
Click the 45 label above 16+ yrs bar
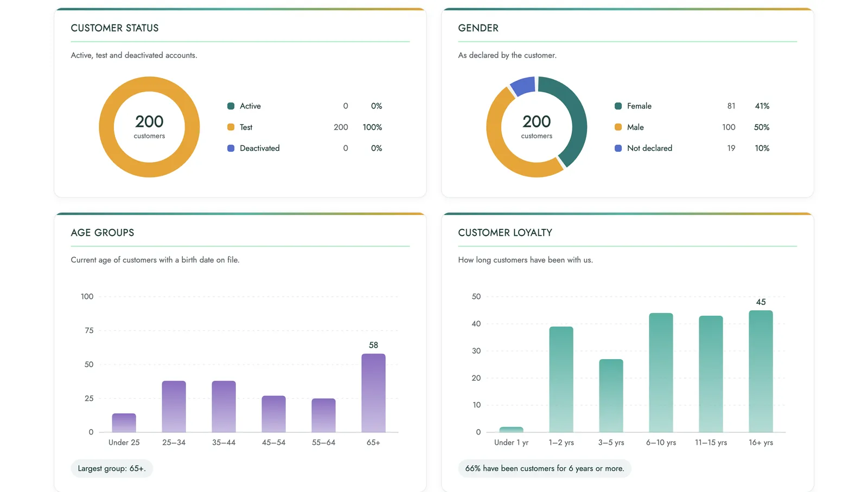[761, 302]
